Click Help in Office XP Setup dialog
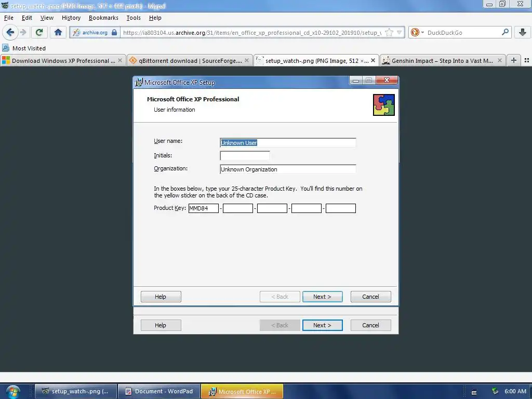Screen dimensions: 532x399 coord(161,297)
